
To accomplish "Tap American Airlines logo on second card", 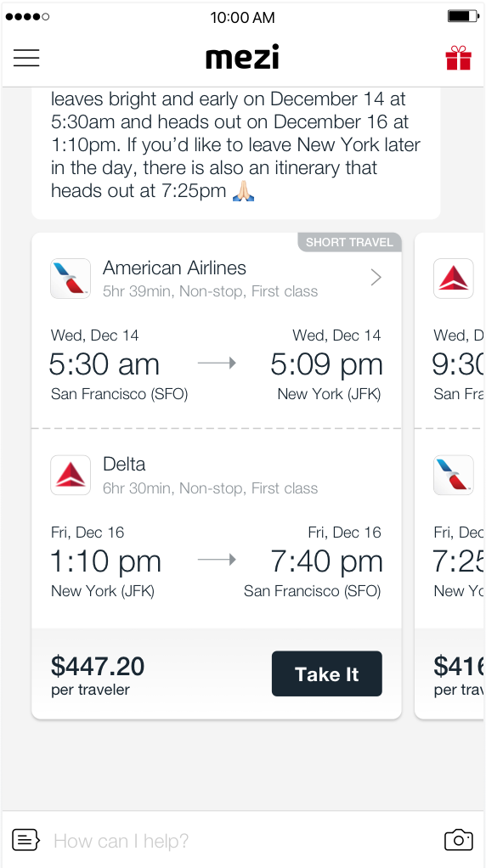I will 454,475.
